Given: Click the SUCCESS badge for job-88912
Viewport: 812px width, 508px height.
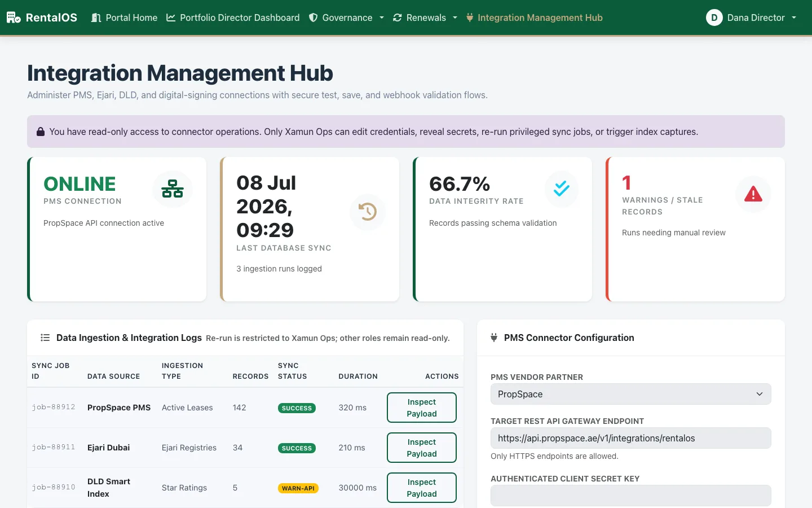Looking at the screenshot, I should pyautogui.click(x=297, y=408).
